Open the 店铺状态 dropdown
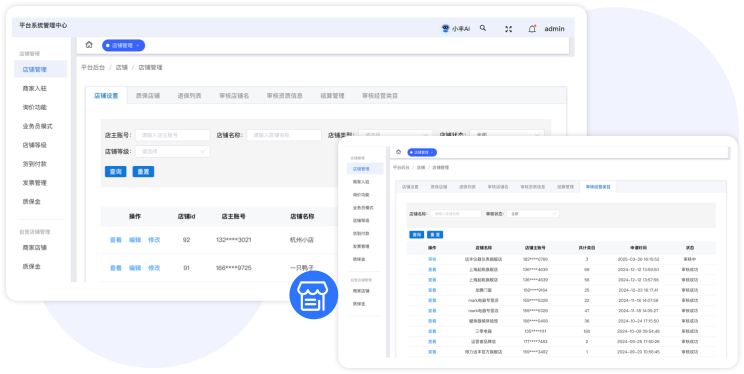Viewport: 744px width, 374px height. pyautogui.click(x=507, y=135)
